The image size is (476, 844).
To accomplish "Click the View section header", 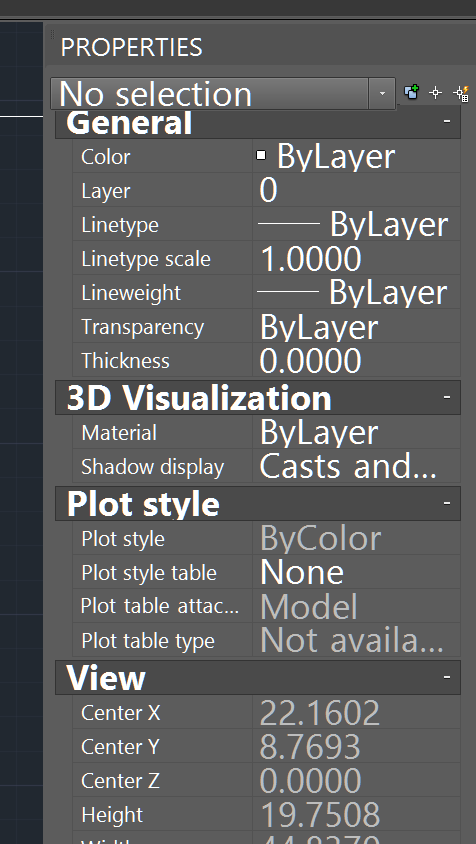I will click(258, 678).
